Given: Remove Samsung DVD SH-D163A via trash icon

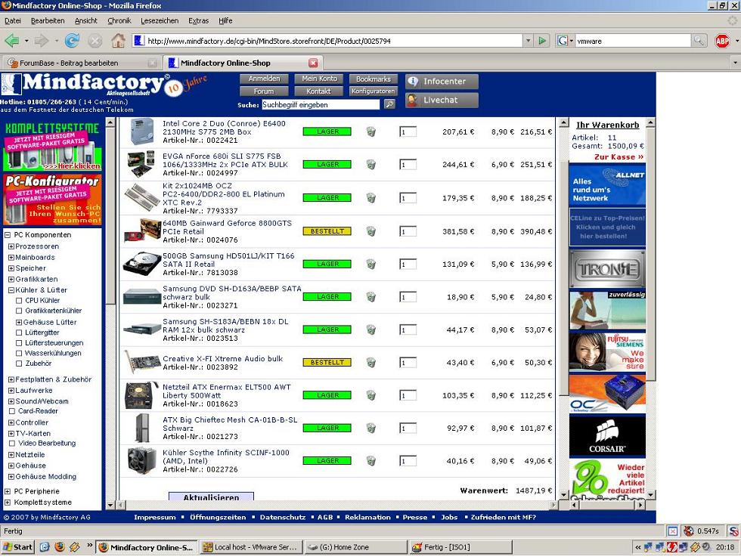Looking at the screenshot, I should [x=371, y=297].
